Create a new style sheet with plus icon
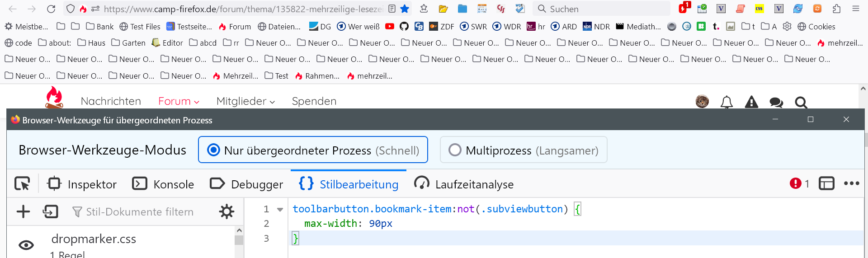This screenshot has width=868, height=258. pos(23,211)
